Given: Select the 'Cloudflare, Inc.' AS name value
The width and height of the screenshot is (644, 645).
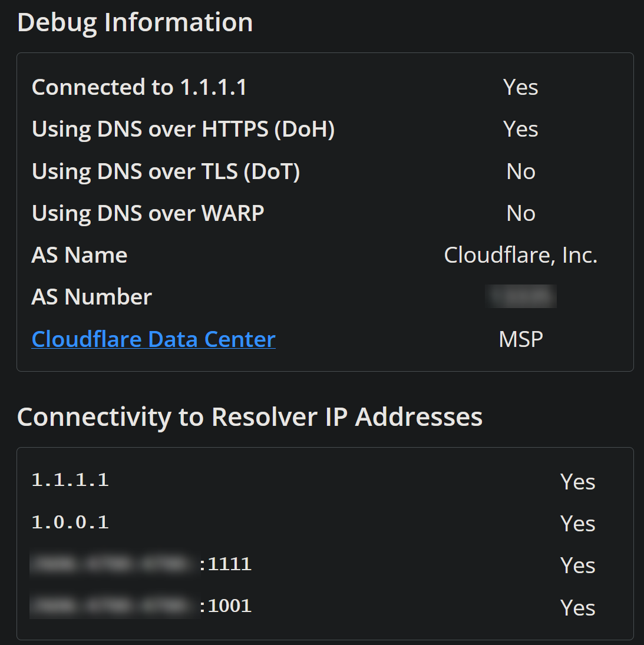Looking at the screenshot, I should coord(520,255).
